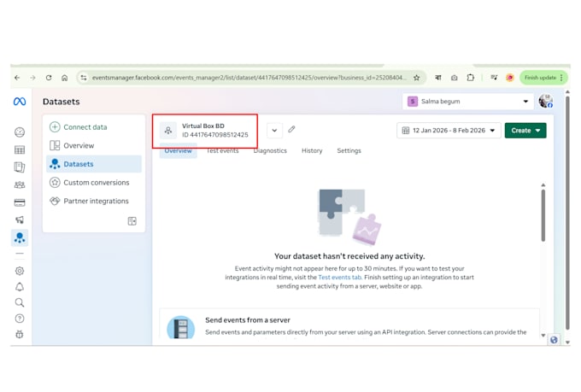
Task: Click the dataset ID 4417647098512425
Action: 215,135
